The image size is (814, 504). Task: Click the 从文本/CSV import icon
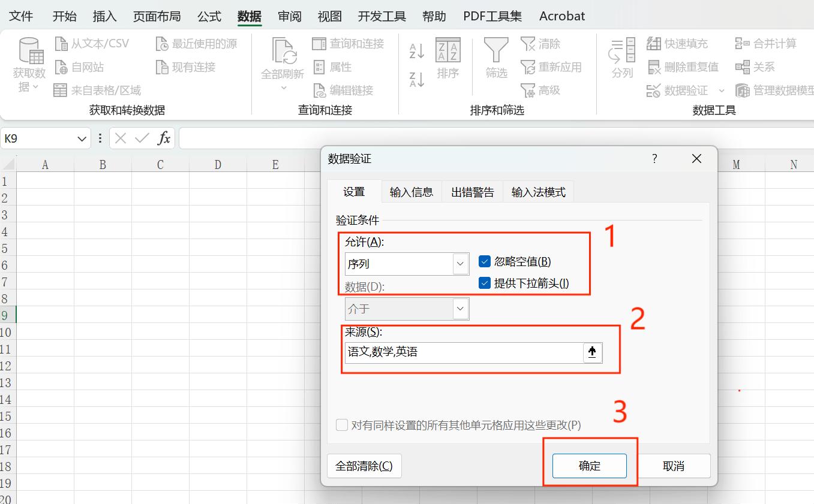pos(61,44)
